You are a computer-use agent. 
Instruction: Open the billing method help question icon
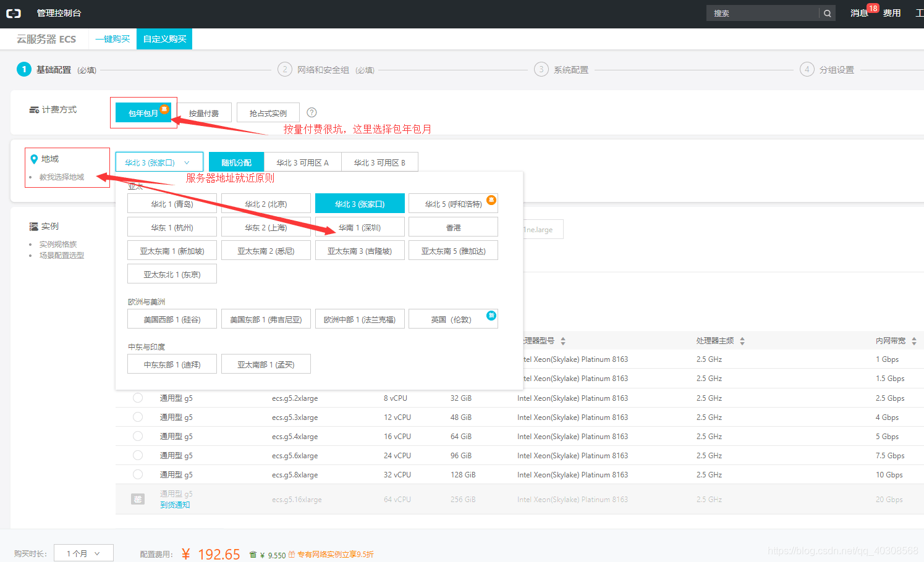point(312,112)
